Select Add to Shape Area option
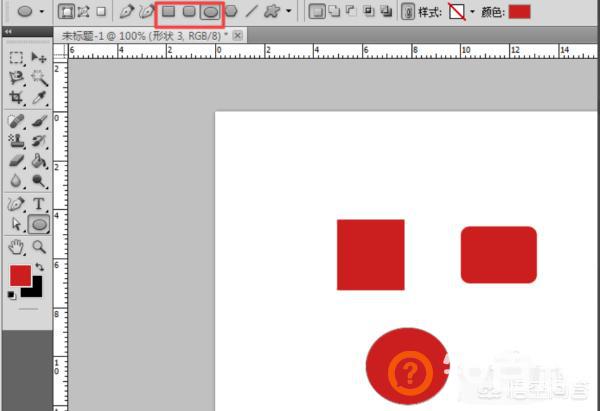 tap(335, 11)
